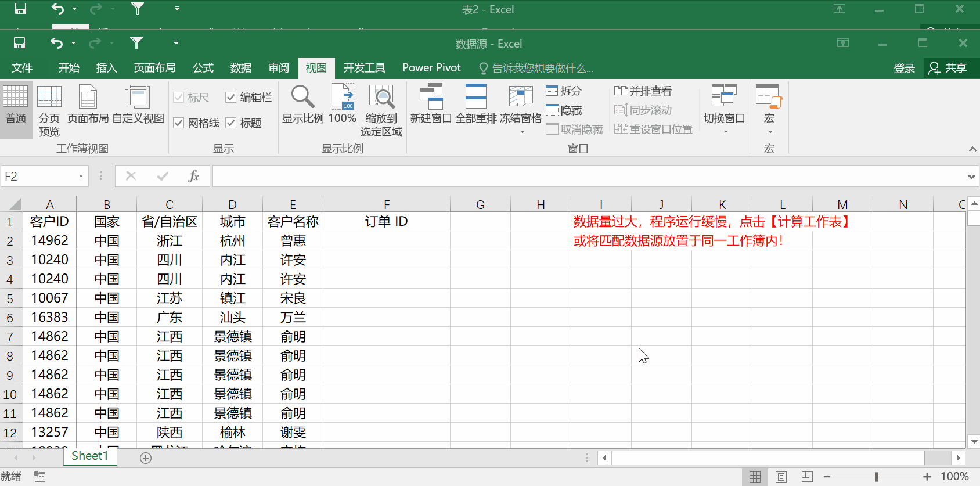Open the Power Pivot tab
Screen dimensions: 980x486
(x=431, y=68)
